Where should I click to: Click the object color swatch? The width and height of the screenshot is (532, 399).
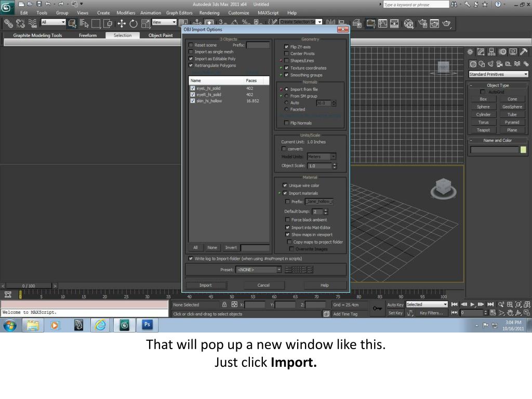pyautogui.click(x=523, y=150)
